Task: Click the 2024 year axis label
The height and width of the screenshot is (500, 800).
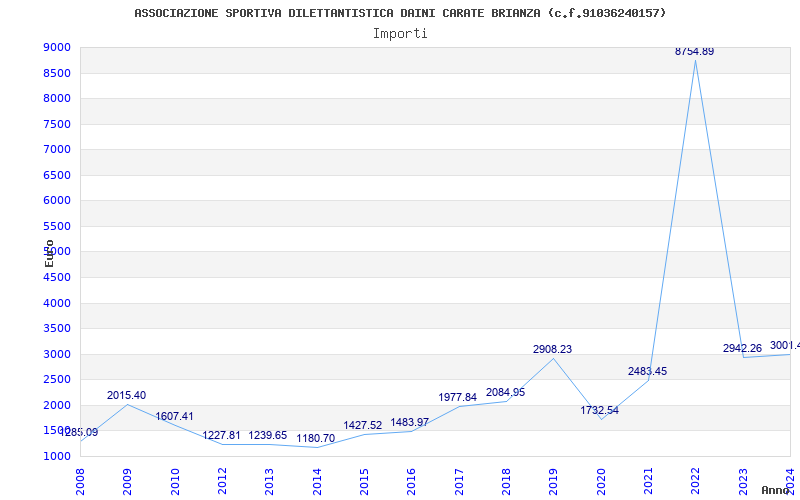Action: click(x=790, y=479)
